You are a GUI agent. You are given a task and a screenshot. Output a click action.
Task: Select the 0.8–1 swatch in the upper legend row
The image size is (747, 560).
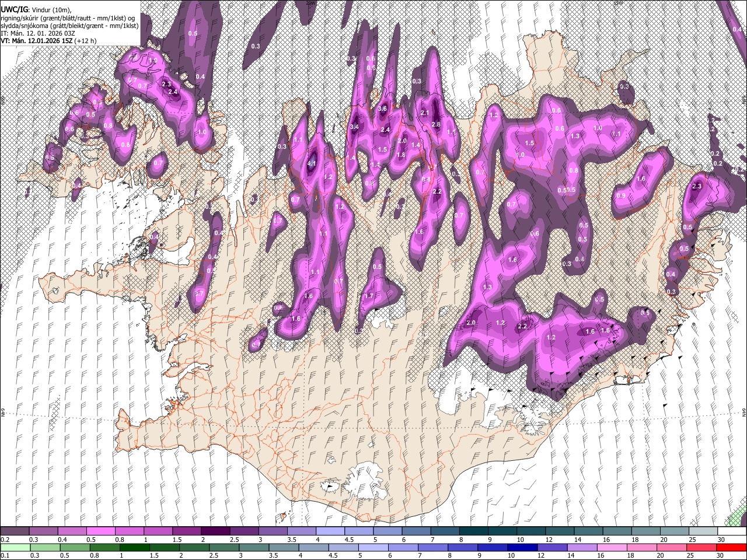coord(129,531)
